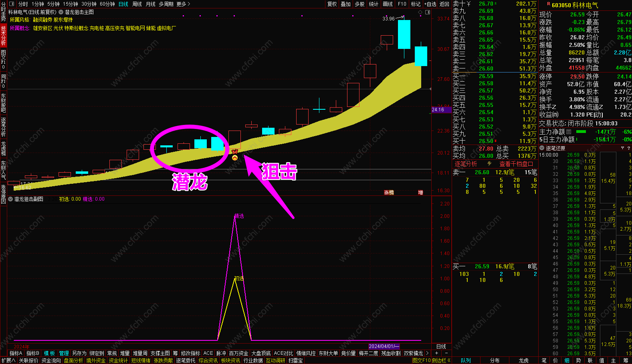Switch to 月线 chart
The image size is (632, 364).
pos(151,4)
